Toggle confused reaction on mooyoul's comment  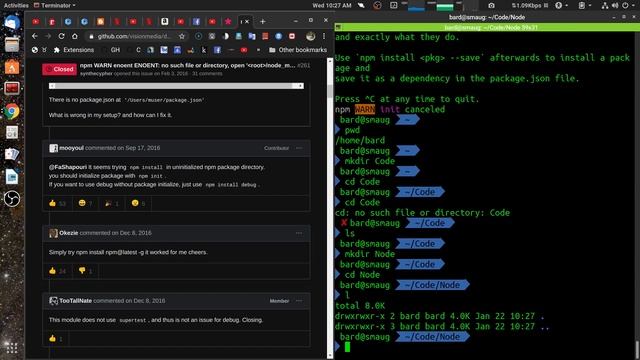point(138,203)
